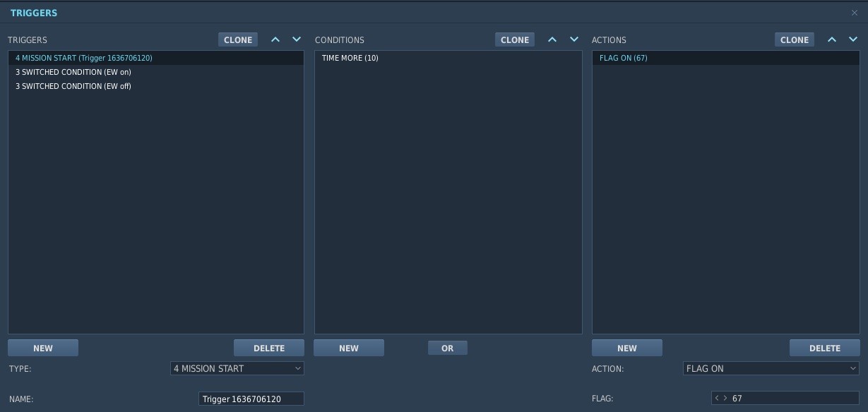The height and width of the screenshot is (412, 868).
Task: Move selected condition down in Conditions list
Action: (574, 40)
